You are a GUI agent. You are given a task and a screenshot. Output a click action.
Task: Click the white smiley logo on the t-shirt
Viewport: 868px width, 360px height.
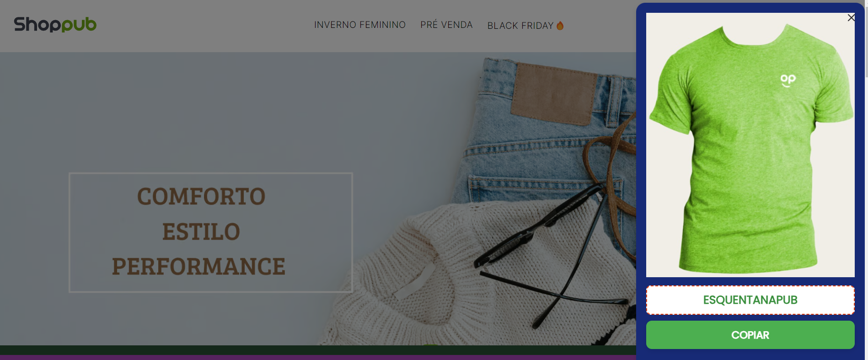(788, 81)
